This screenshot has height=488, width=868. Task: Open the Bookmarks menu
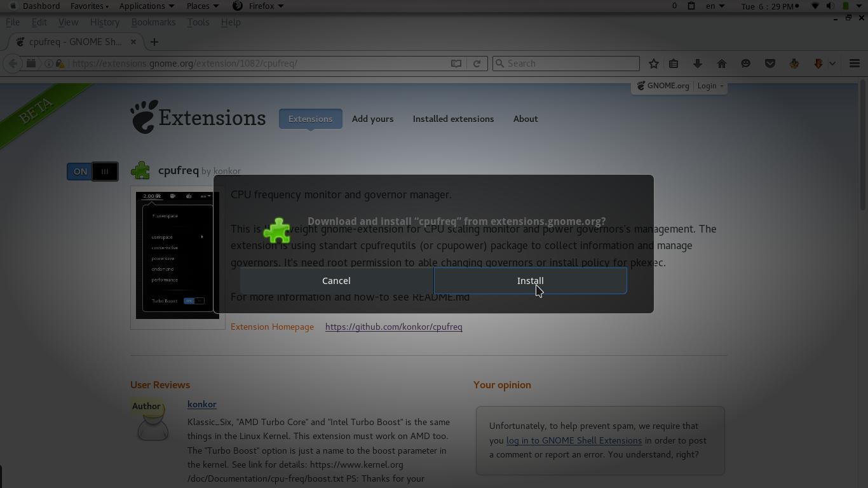click(153, 22)
